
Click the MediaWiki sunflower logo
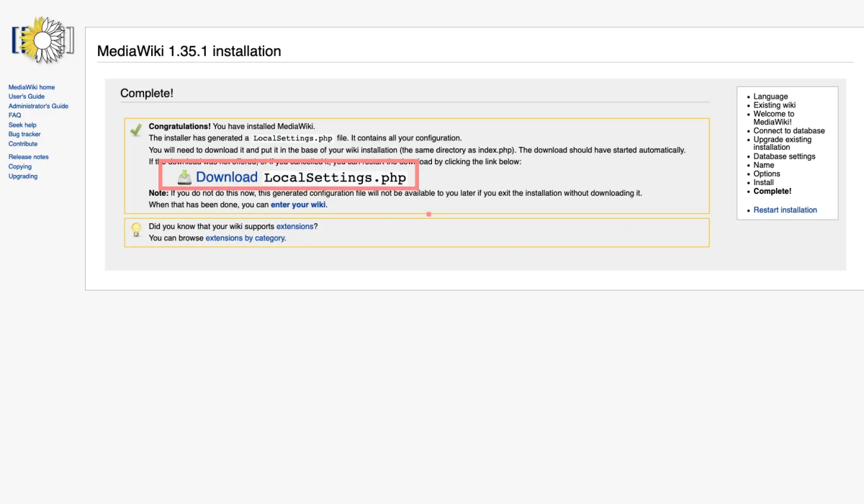[x=42, y=40]
